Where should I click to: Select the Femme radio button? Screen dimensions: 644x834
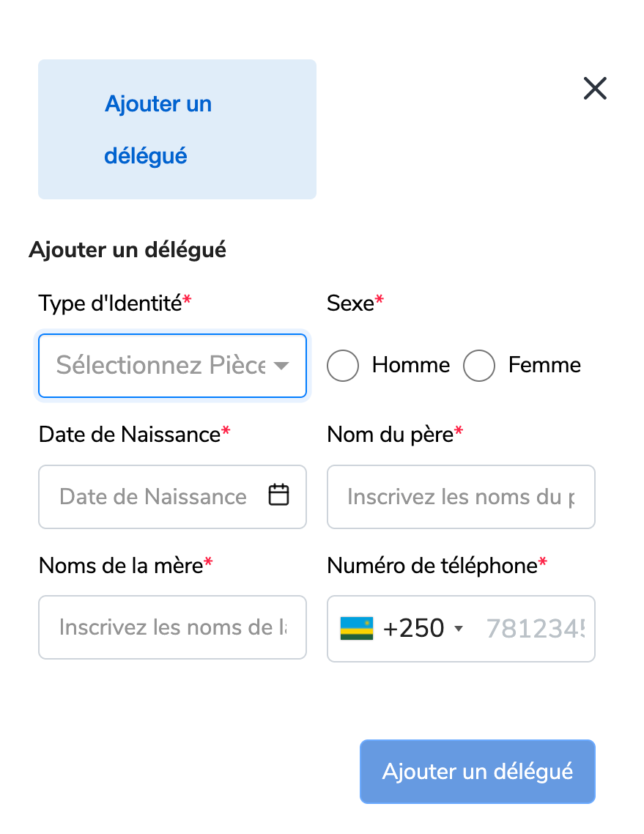pyautogui.click(x=478, y=366)
